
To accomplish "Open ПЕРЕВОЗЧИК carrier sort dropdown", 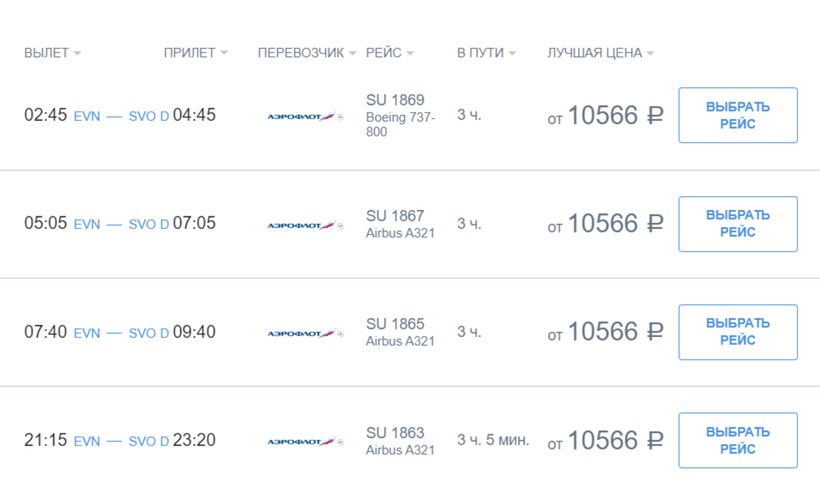I will point(306,53).
